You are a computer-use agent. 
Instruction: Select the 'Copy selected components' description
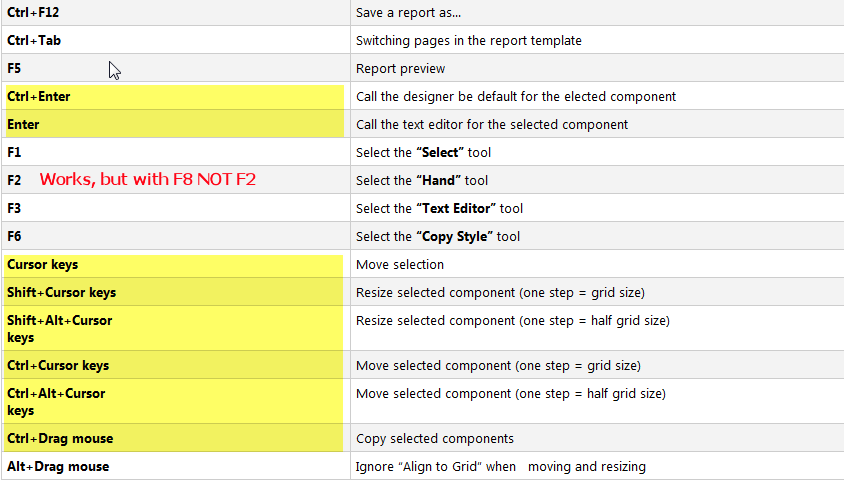[435, 438]
